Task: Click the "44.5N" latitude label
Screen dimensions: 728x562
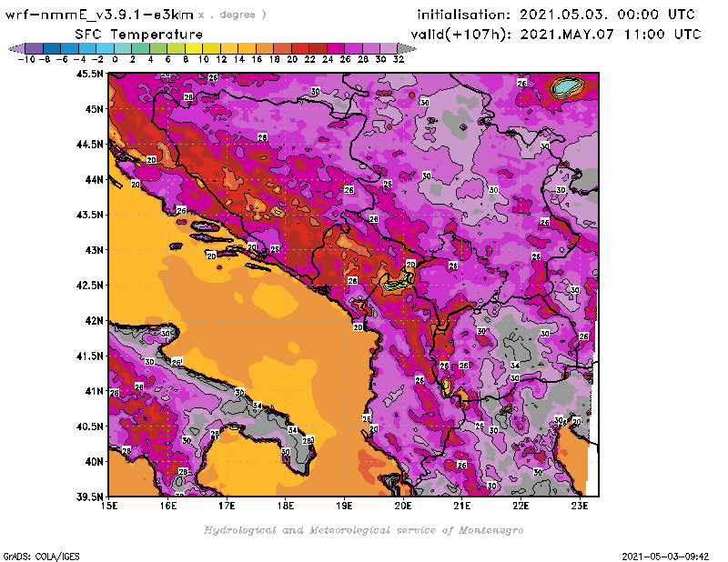Action: [x=89, y=144]
